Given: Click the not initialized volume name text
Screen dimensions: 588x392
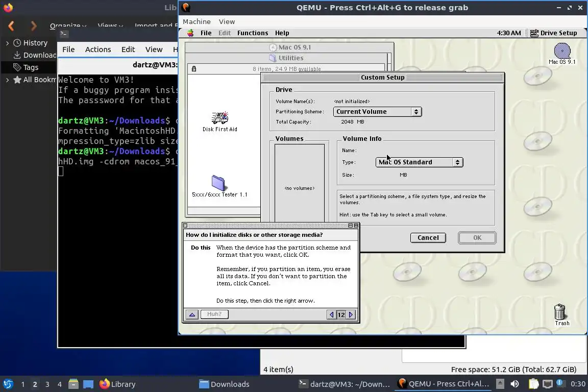Looking at the screenshot, I should coord(352,101).
